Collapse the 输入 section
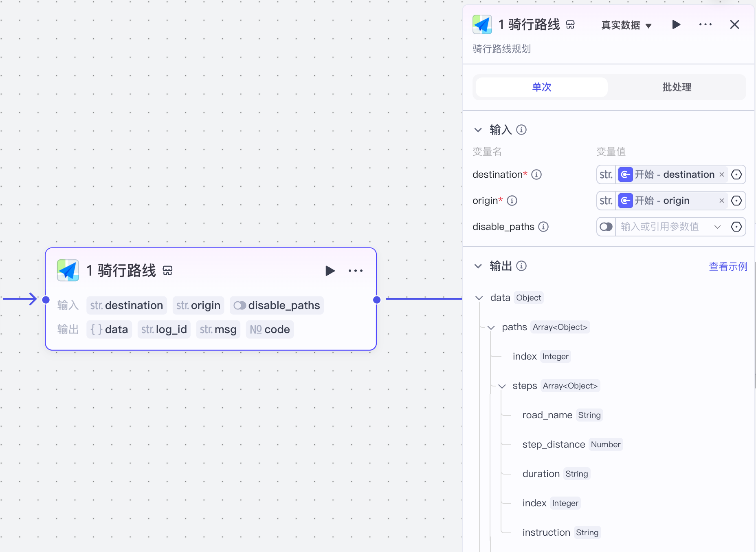The height and width of the screenshot is (552, 756). pos(478,130)
